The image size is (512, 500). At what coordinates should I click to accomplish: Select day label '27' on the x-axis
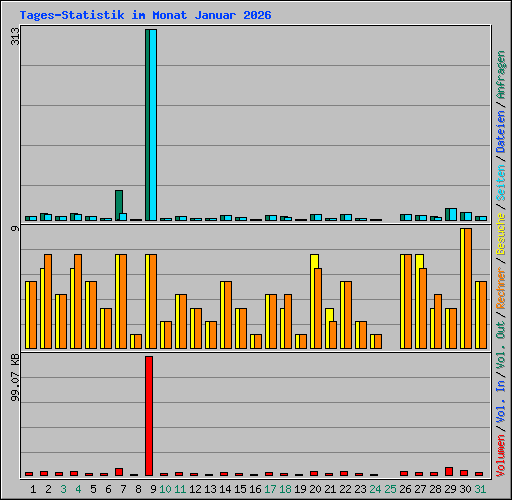420,489
